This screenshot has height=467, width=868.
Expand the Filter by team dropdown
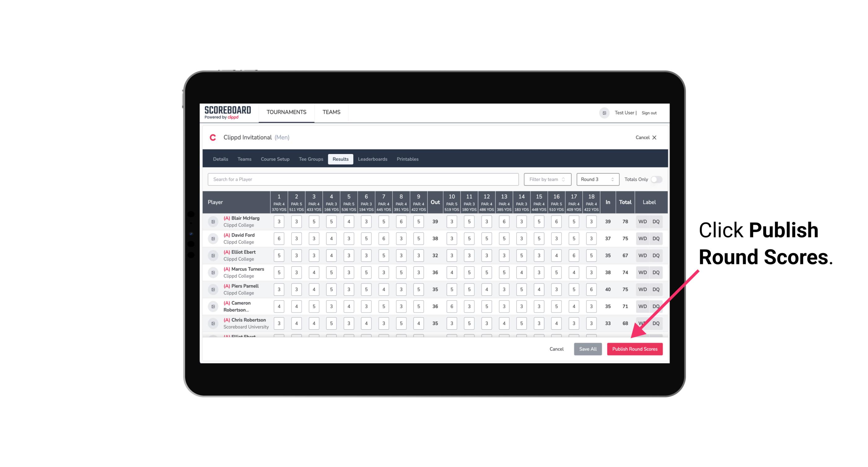(547, 179)
